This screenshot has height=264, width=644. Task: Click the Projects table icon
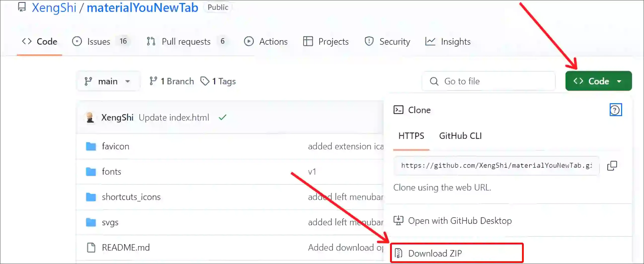click(308, 41)
